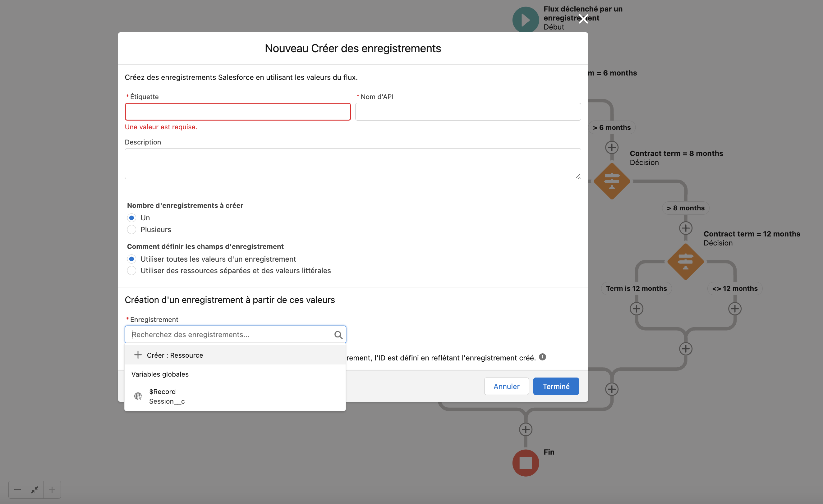Focus the Nom d'API text field
The height and width of the screenshot is (504, 823).
pos(468,112)
